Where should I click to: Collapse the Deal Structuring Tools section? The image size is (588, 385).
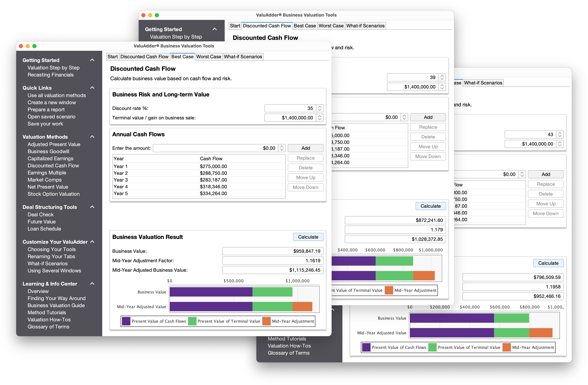[x=92, y=207]
